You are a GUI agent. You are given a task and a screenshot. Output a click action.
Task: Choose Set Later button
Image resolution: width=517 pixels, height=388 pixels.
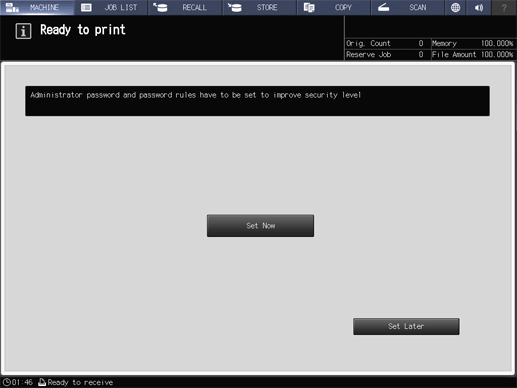click(x=406, y=326)
